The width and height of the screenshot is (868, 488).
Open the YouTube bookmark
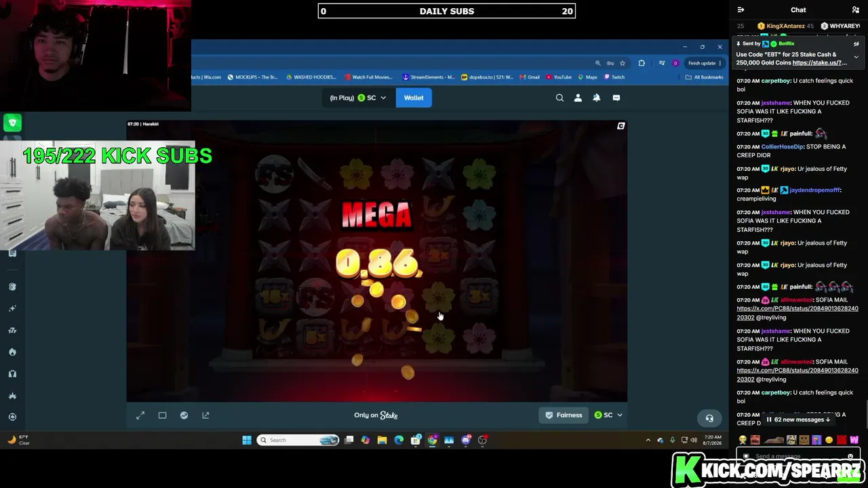(559, 77)
